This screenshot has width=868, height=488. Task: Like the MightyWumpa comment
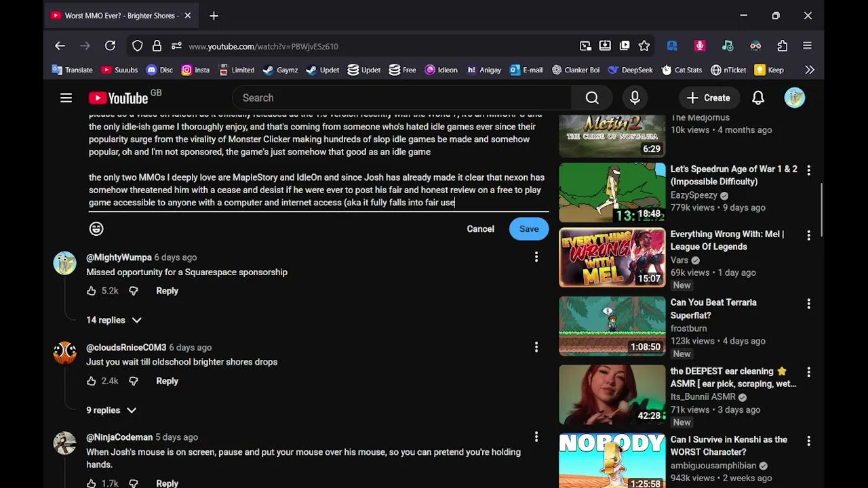[92, 291]
